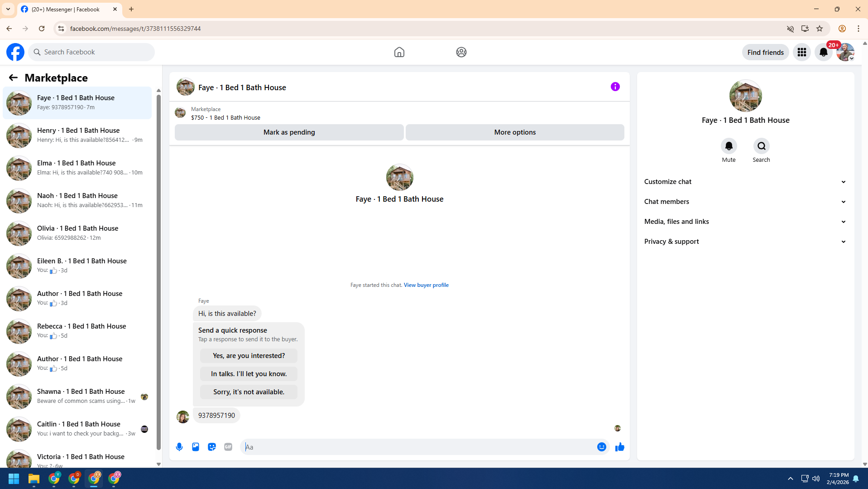The width and height of the screenshot is (868, 489).
Task: Select Messenger Facebook browser tab
Action: 69,9
